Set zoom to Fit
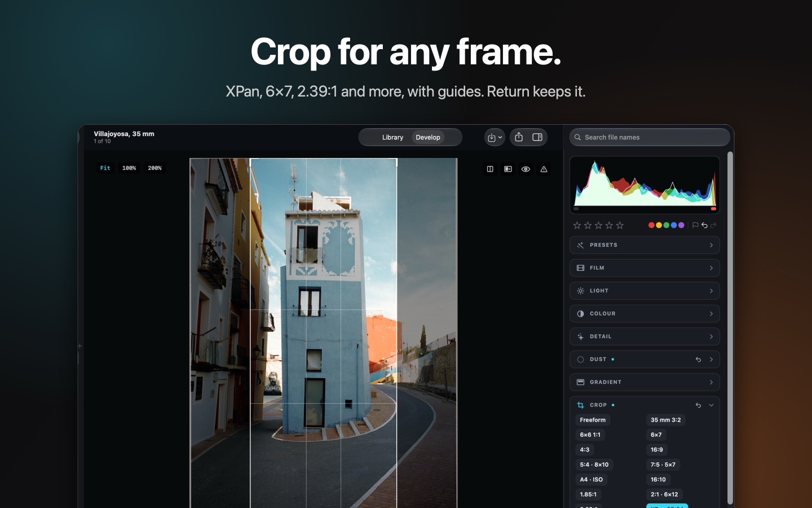 [105, 168]
